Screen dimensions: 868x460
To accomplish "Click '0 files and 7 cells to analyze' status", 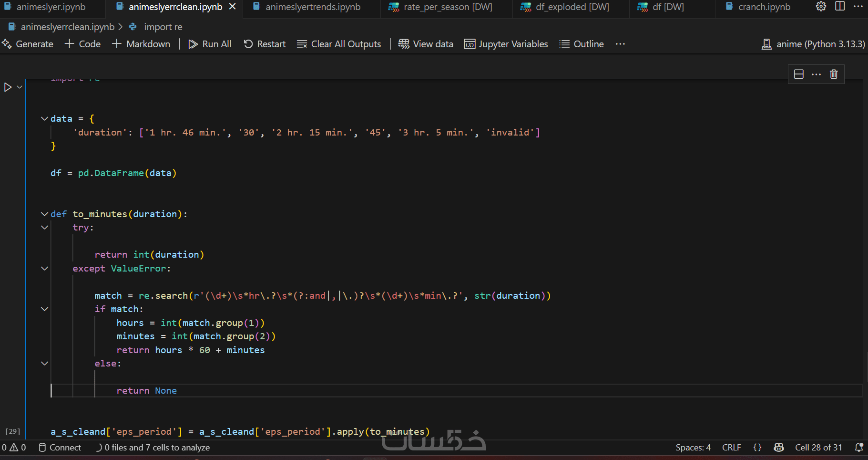I will (x=153, y=448).
